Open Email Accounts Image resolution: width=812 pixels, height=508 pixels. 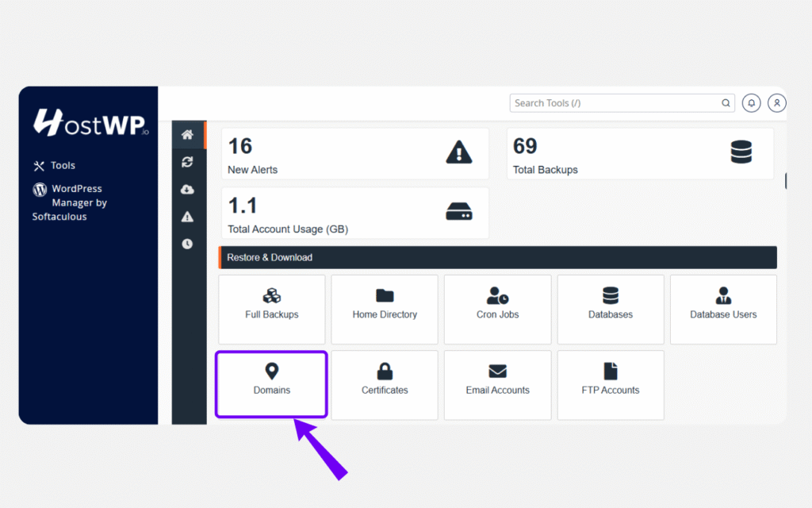tap(497, 384)
